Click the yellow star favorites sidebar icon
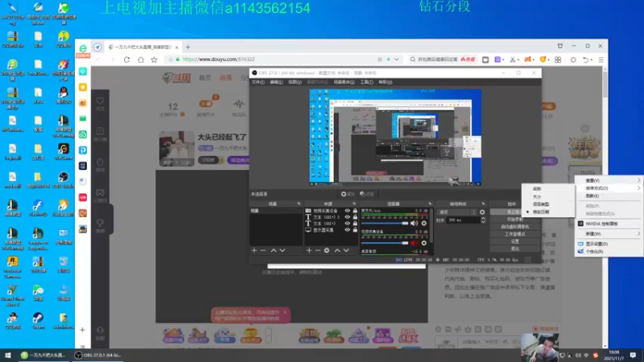This screenshot has width=644, height=362. click(83, 87)
